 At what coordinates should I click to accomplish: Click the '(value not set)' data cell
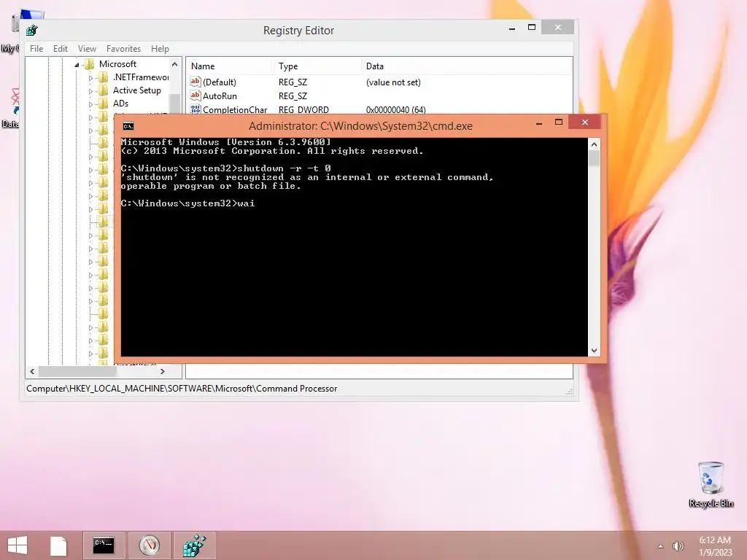point(393,82)
